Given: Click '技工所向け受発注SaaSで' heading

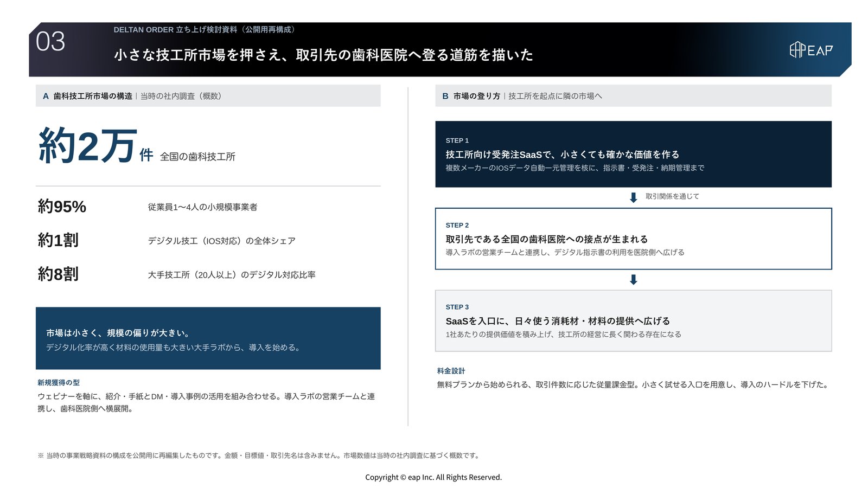Looking at the screenshot, I should click(562, 155).
